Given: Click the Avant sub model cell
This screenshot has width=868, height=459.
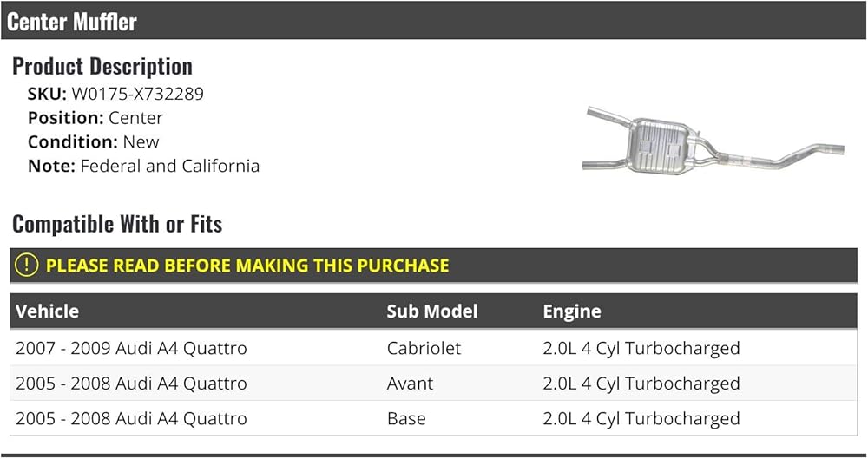Looking at the screenshot, I should click(410, 384).
